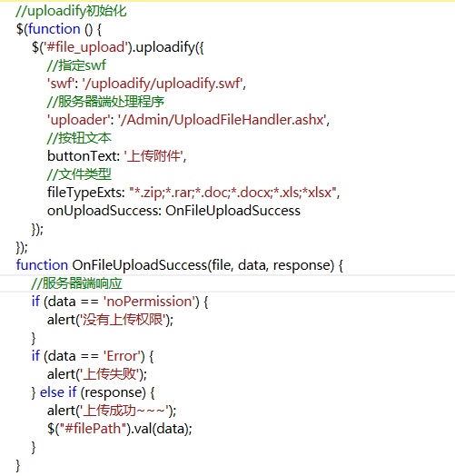The width and height of the screenshot is (455, 476).
Task: Click the //服务器端响应 comment on highlighted line
Action: click(76, 283)
